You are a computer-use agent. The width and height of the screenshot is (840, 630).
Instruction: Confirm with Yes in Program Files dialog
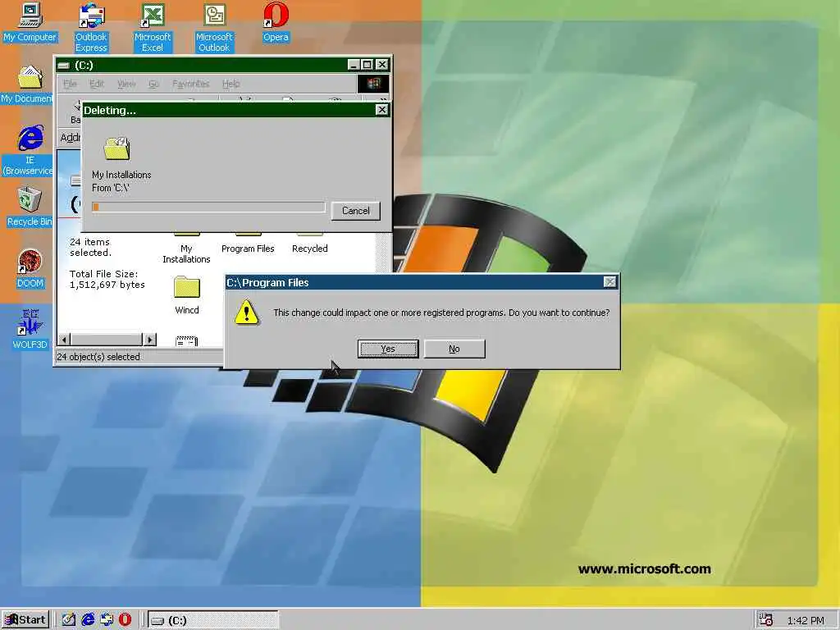click(388, 349)
